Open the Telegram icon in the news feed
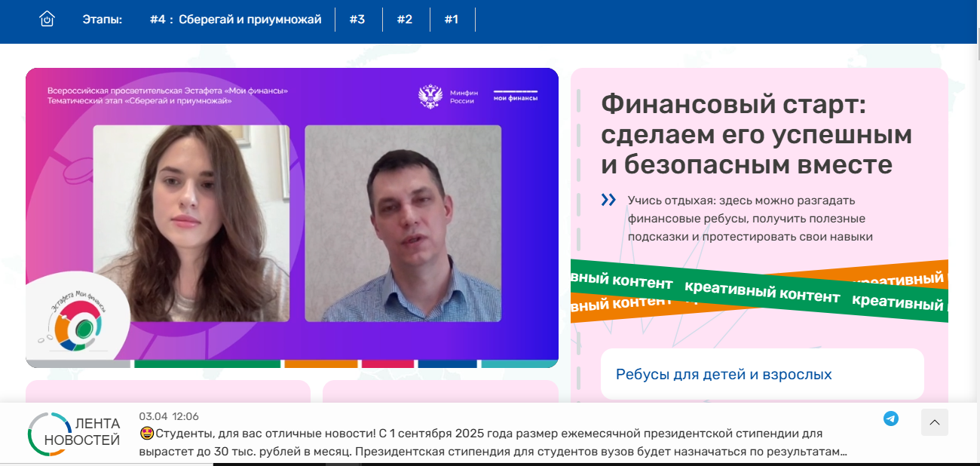The image size is (980, 466). [x=891, y=419]
